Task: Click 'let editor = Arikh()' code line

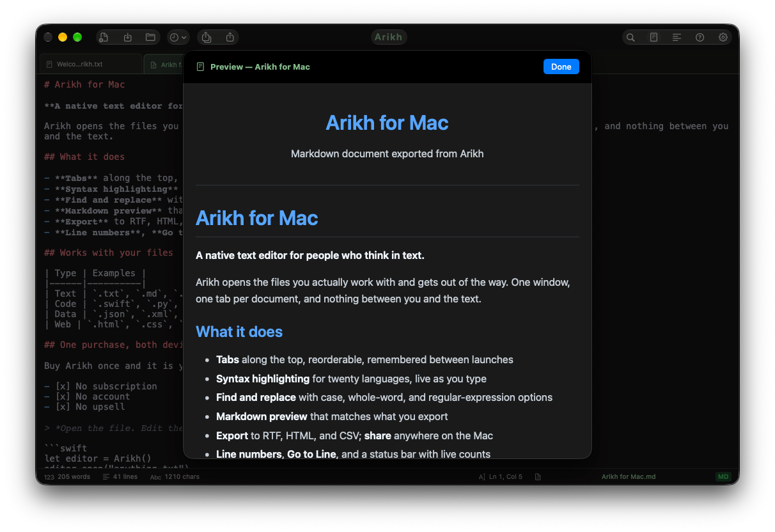Action: pos(98,458)
